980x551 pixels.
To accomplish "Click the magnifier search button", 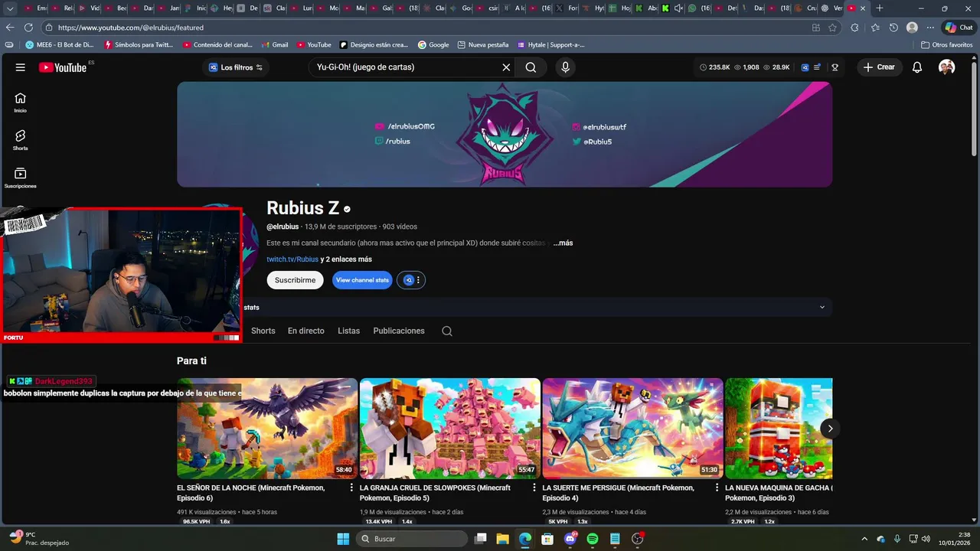I will pyautogui.click(x=531, y=67).
